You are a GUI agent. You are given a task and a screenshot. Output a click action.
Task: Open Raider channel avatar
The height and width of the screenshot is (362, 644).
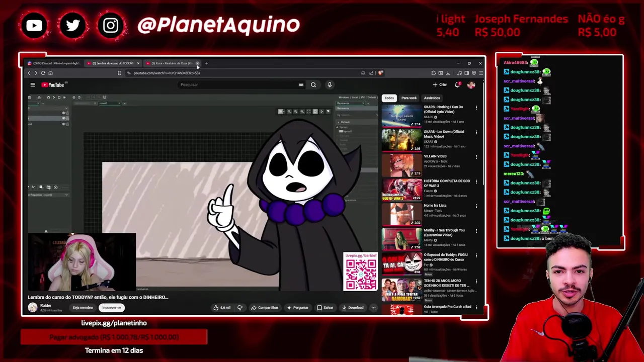tap(33, 308)
